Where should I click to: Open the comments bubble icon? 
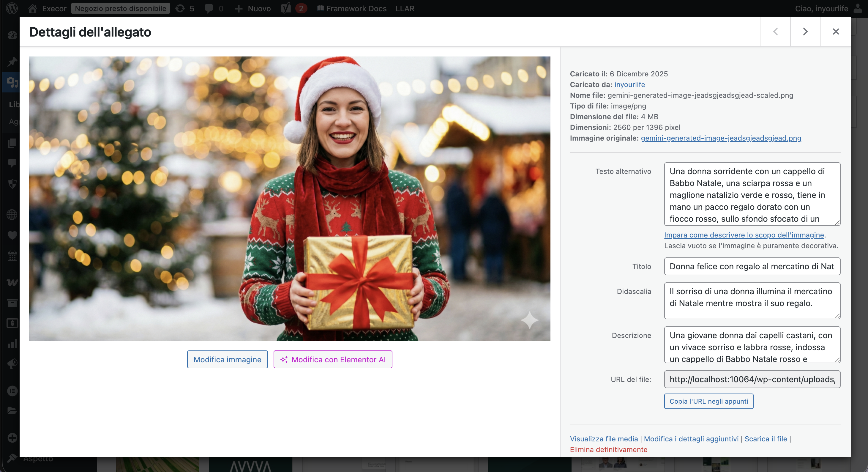(x=209, y=8)
